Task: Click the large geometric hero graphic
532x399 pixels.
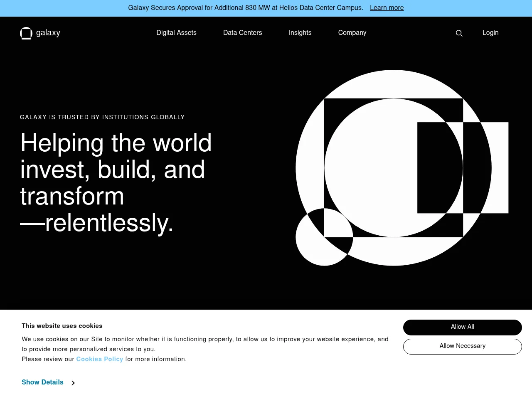Action: (x=393, y=167)
